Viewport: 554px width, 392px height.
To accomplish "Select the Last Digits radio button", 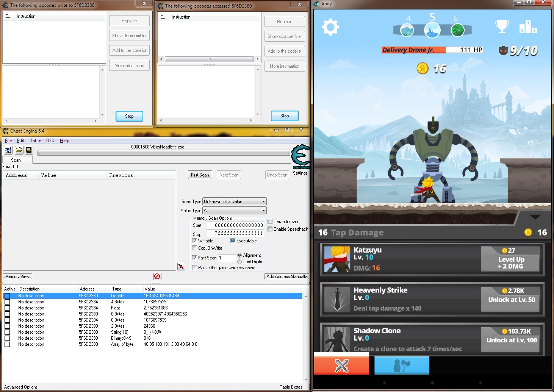I will coord(239,262).
